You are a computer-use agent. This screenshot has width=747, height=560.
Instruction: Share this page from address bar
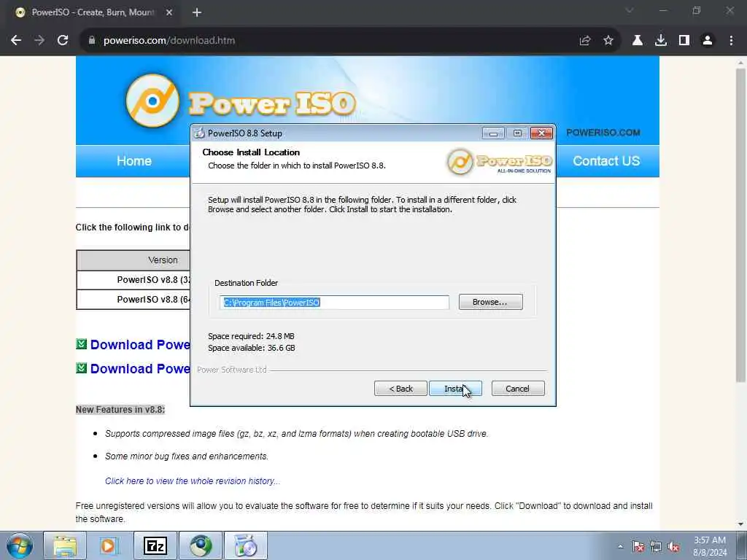coord(585,41)
